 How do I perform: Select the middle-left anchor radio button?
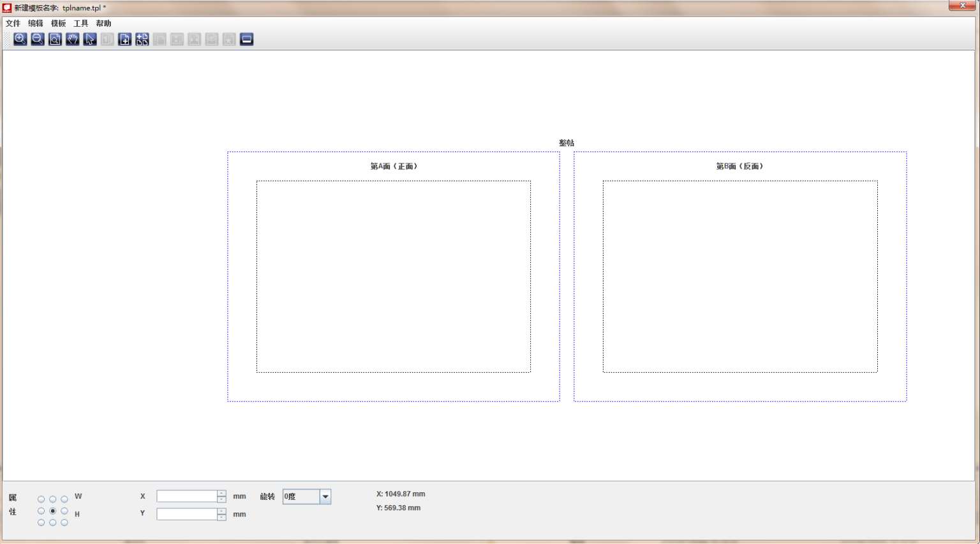tap(41, 511)
